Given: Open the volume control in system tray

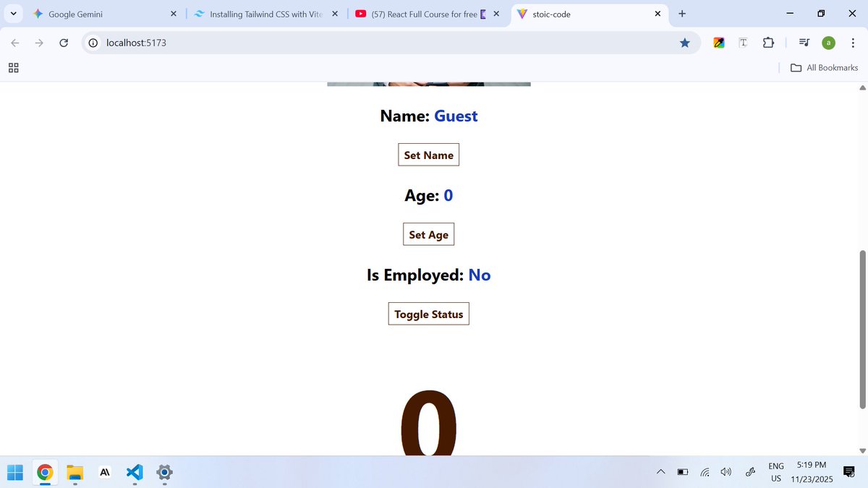Looking at the screenshot, I should [x=726, y=471].
